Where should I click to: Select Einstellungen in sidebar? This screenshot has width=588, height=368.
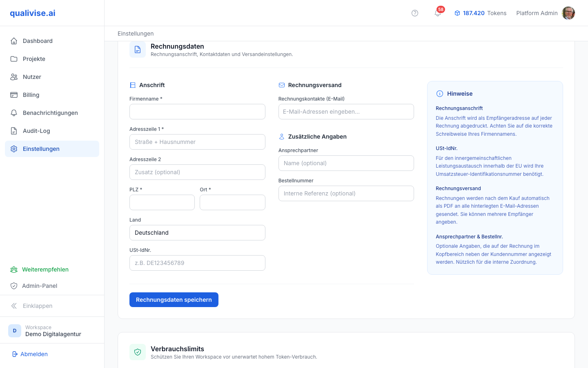52,149
